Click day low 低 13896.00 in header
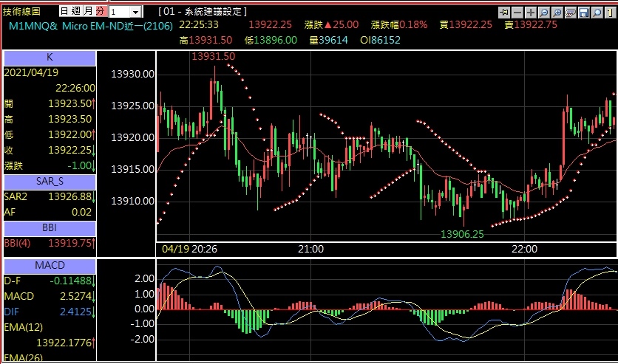 point(271,40)
